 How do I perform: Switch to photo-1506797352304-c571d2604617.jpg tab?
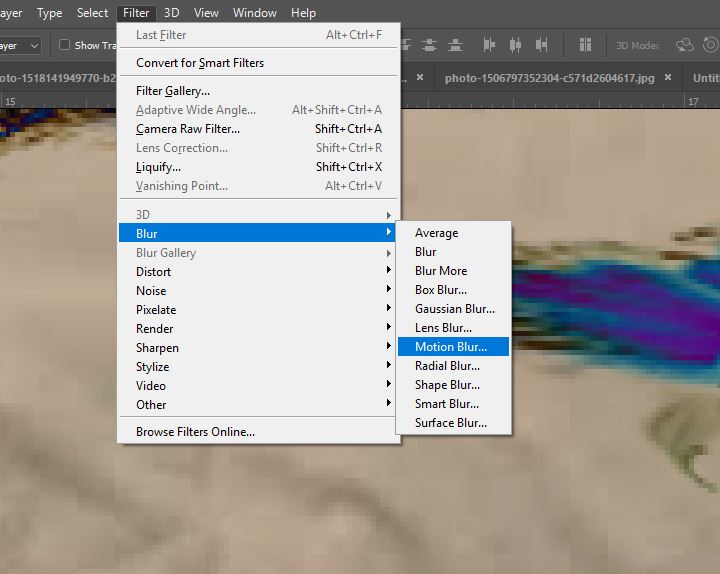pos(550,78)
